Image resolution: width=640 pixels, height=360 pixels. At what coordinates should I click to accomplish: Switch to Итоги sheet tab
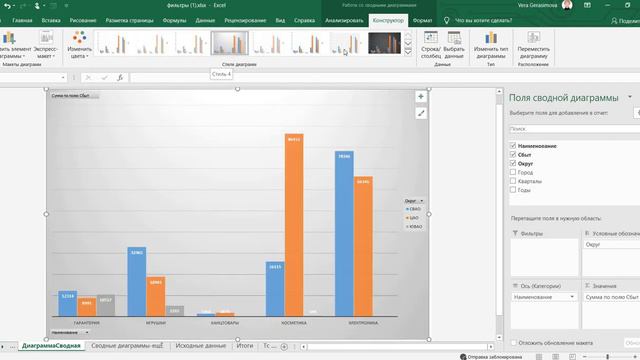tap(245, 346)
